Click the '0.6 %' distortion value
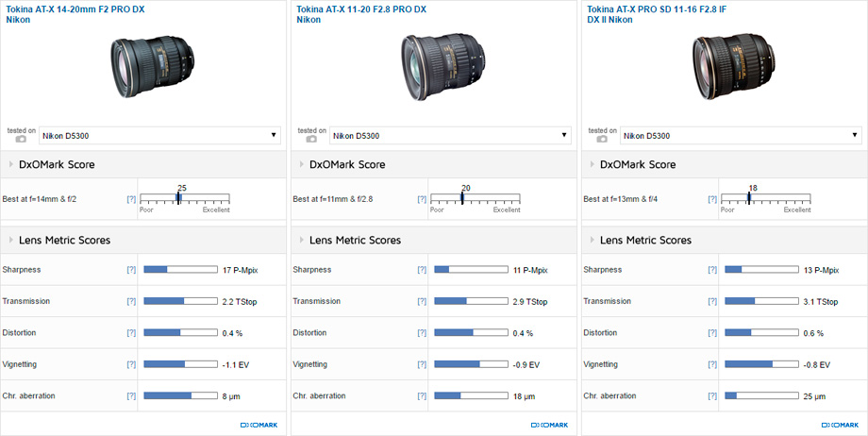 click(813, 333)
